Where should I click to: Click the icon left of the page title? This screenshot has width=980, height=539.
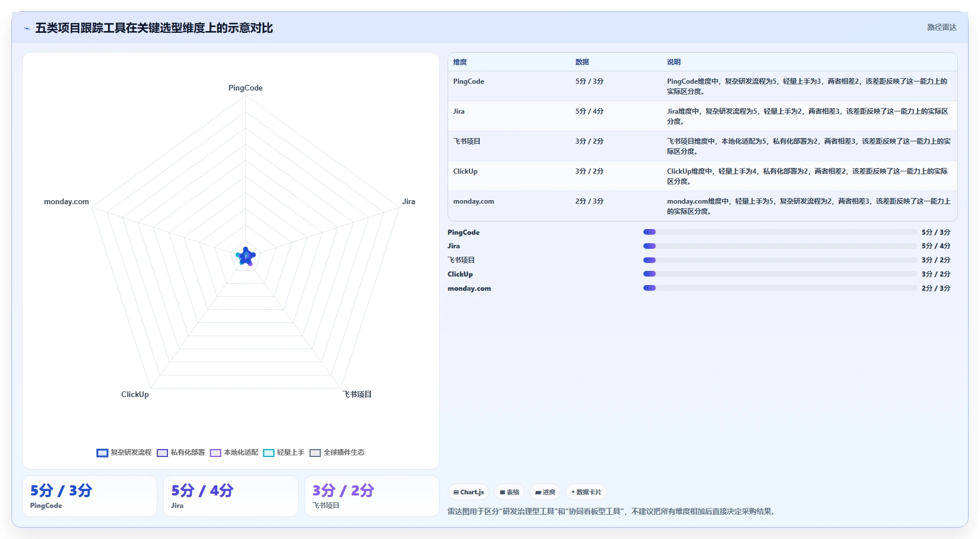[27, 28]
